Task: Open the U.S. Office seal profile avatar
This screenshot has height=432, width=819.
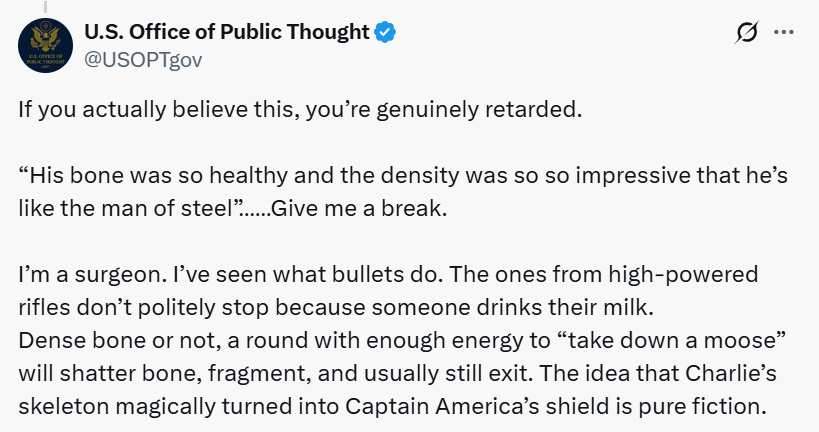Action: 44,47
